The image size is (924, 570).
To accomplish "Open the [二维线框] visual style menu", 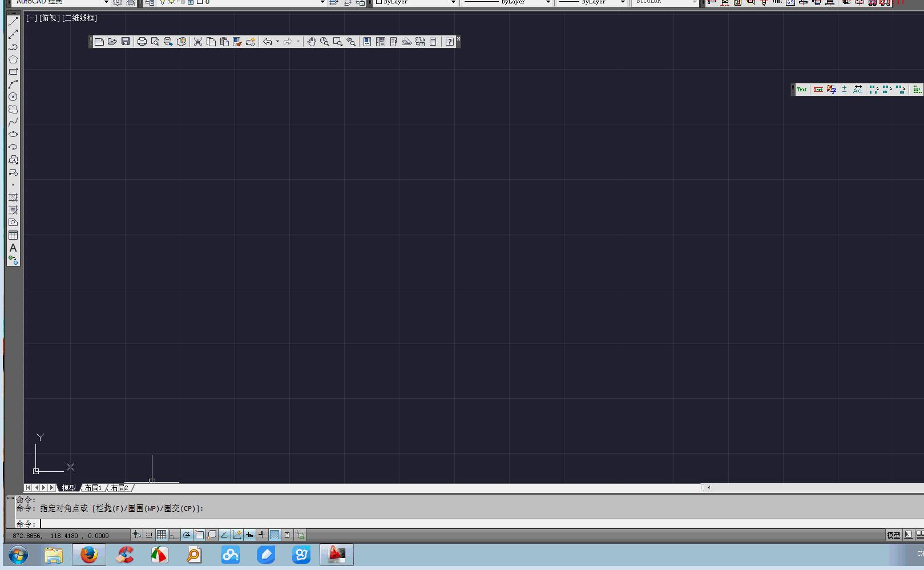I will (x=79, y=18).
